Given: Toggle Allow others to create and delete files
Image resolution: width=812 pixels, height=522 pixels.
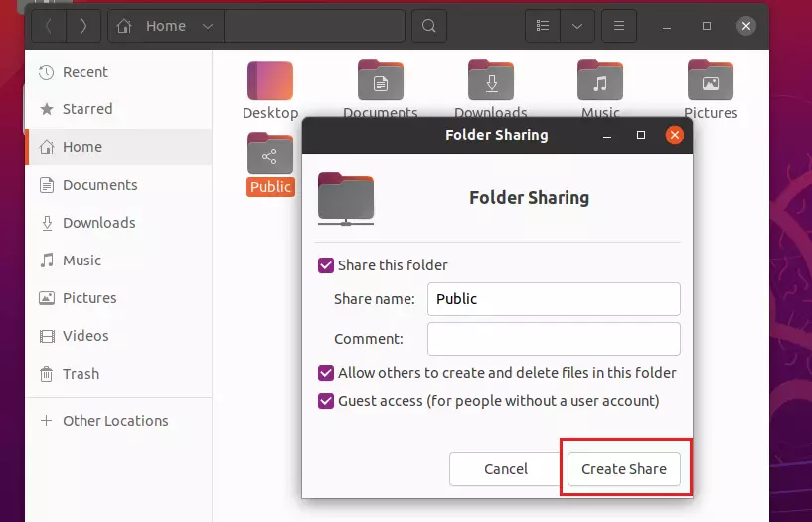Looking at the screenshot, I should (x=326, y=373).
